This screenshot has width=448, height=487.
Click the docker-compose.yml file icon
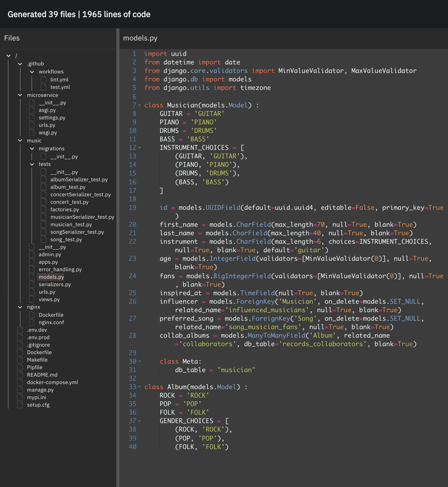pos(20,382)
